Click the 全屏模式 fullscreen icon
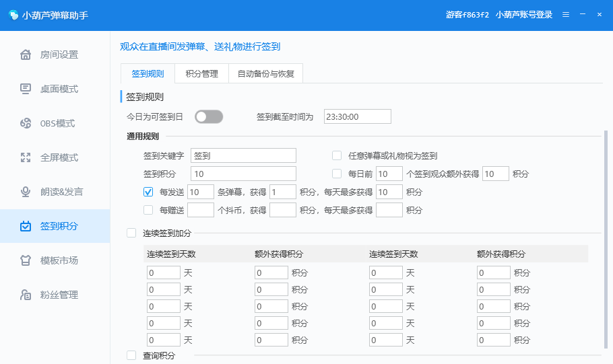This screenshot has width=613, height=364. (26, 157)
